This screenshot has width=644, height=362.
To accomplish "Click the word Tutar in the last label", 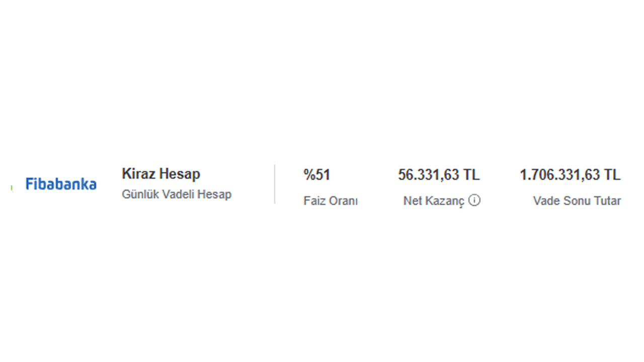I will [x=608, y=201].
